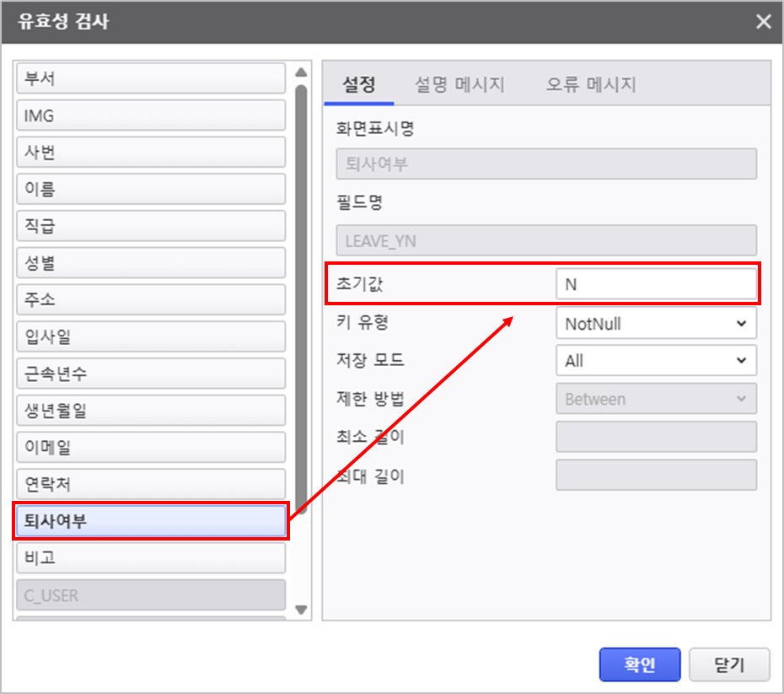784x694 pixels.
Task: Click the 초기값 input field
Action: (x=656, y=285)
